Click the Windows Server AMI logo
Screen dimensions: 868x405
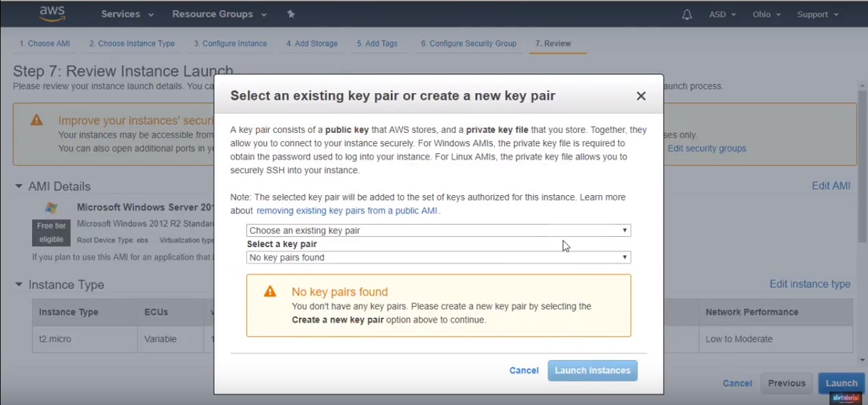51,207
